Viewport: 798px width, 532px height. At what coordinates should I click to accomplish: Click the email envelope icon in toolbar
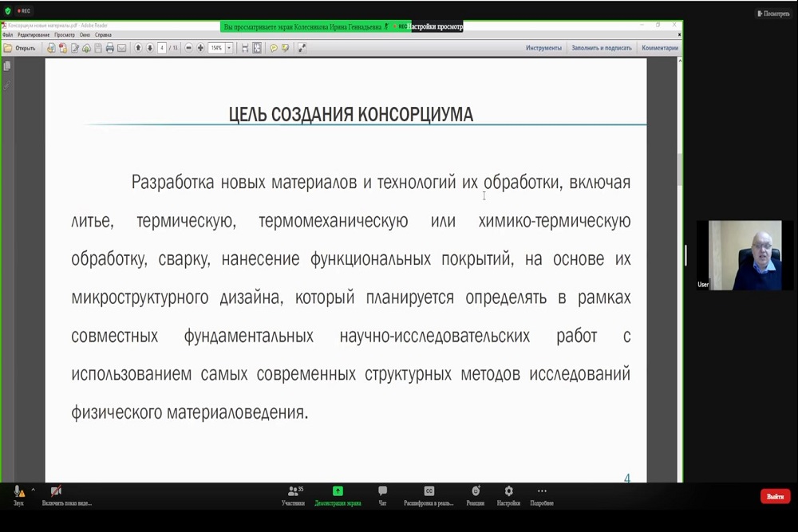tap(121, 48)
